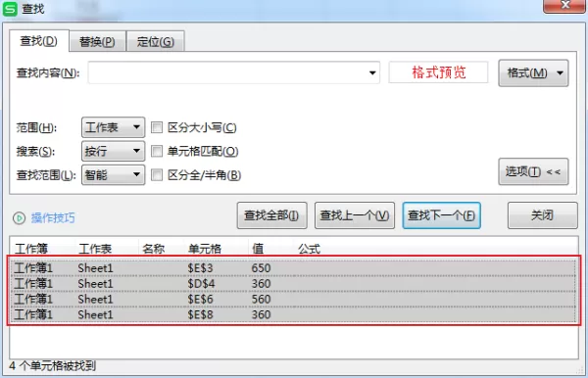Click the WPS green S logo icon
This screenshot has width=588, height=378.
[x=10, y=9]
